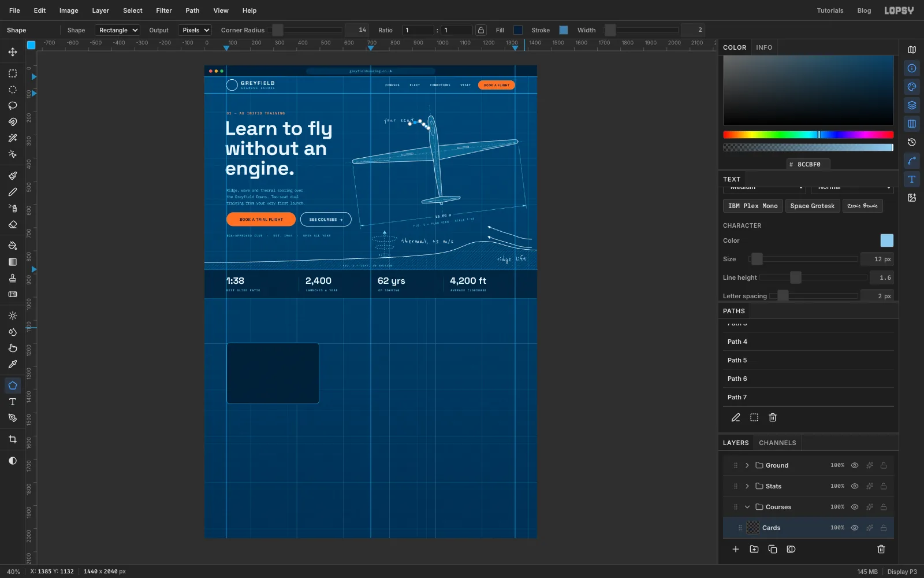The height and width of the screenshot is (578, 924).
Task: Select the Lasso tool
Action: [13, 106]
